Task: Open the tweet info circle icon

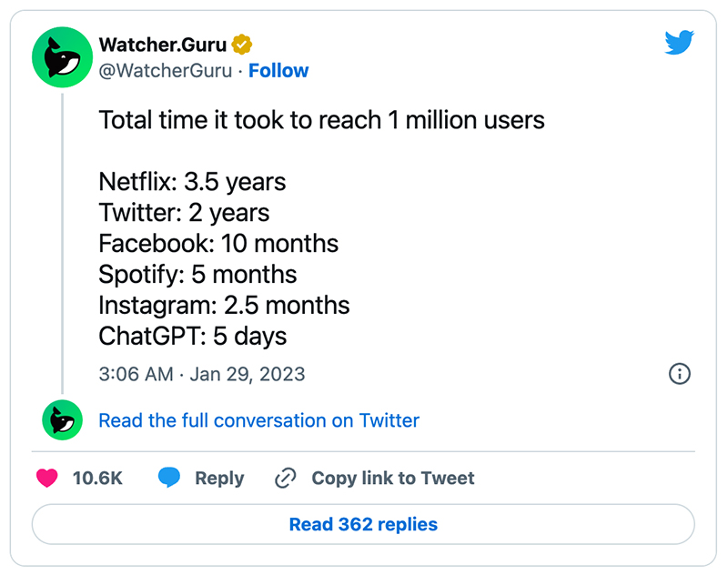Action: 679,374
